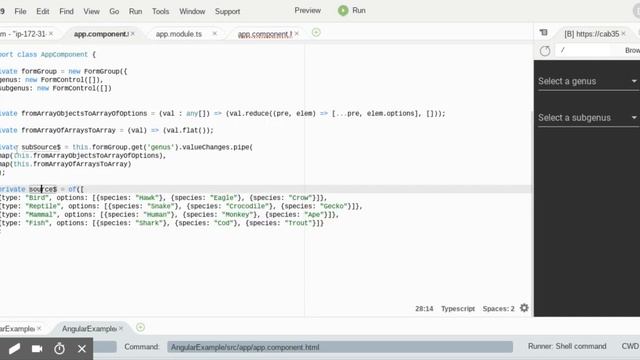Open the View menu
The image size is (640, 360).
pyautogui.click(x=91, y=11)
